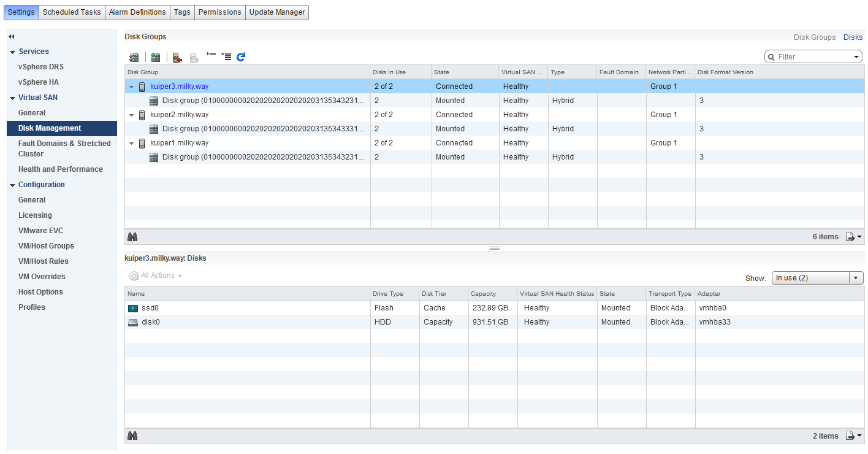Open the Filter dropdown arrow

[856, 57]
